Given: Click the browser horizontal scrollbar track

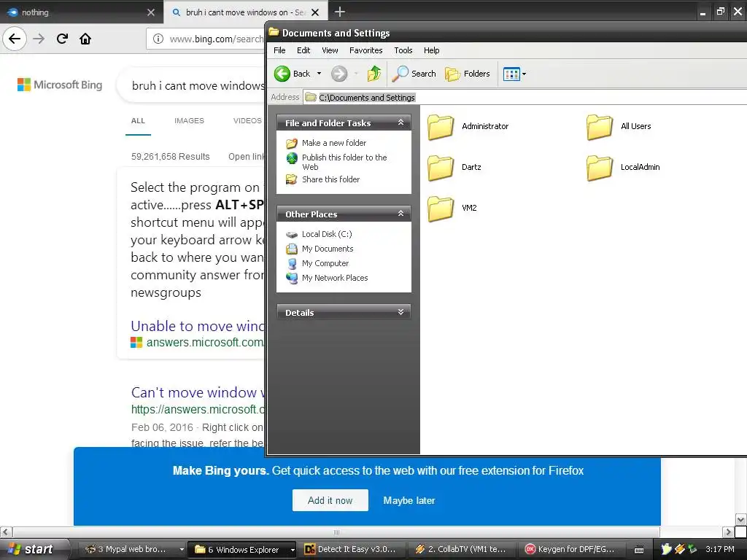Looking at the screenshot, I should (x=336, y=532).
